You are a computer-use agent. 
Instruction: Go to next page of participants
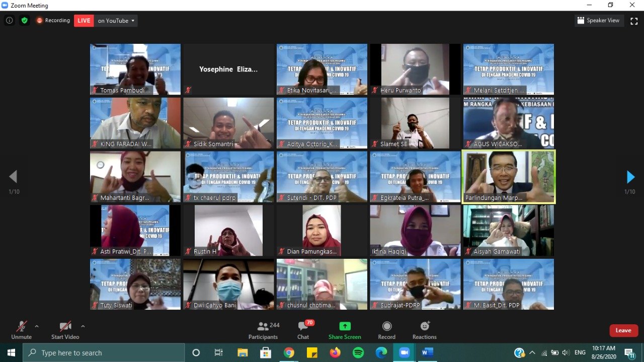[x=630, y=177]
